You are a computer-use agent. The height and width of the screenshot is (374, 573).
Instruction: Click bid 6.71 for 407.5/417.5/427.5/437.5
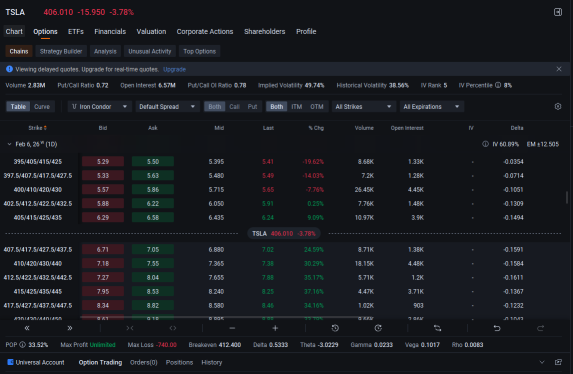(103, 250)
